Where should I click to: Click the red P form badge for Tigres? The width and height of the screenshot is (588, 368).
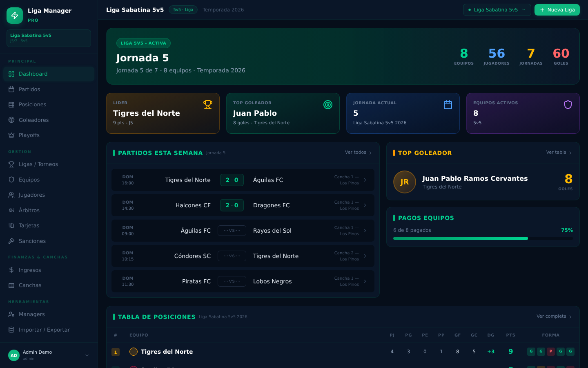551,351
